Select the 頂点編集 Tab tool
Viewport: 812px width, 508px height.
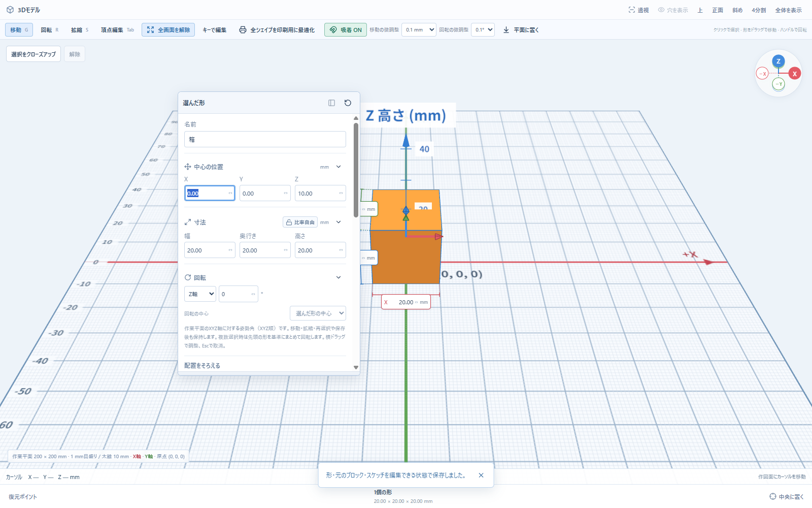[x=117, y=30]
